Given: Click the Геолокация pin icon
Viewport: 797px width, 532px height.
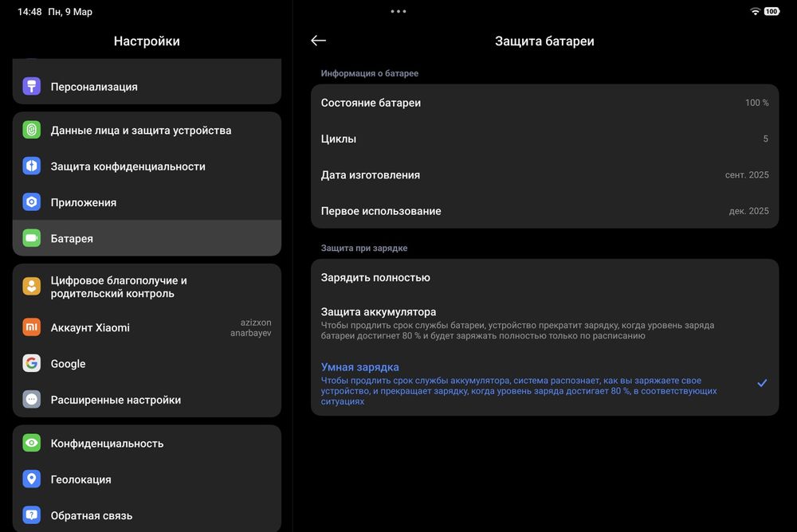Looking at the screenshot, I should click(x=32, y=479).
